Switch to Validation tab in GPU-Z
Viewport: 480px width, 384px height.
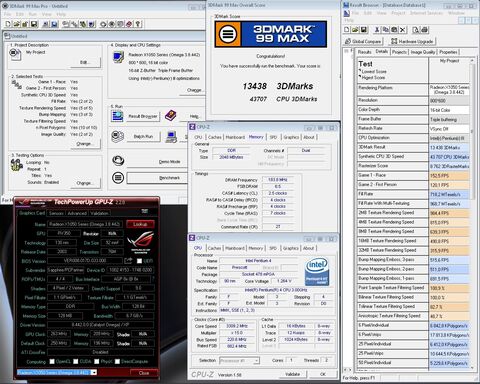[99, 213]
